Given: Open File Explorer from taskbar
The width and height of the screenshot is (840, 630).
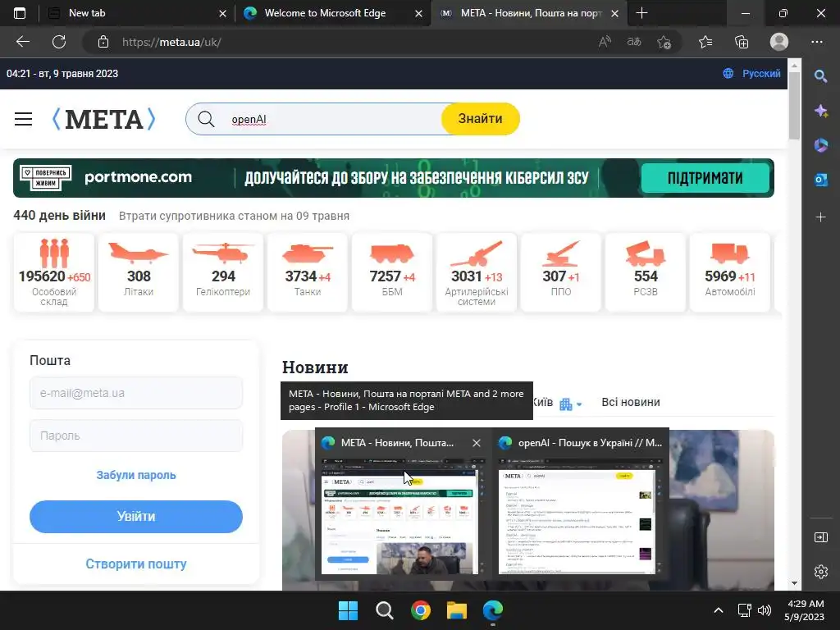Looking at the screenshot, I should coord(457,610).
